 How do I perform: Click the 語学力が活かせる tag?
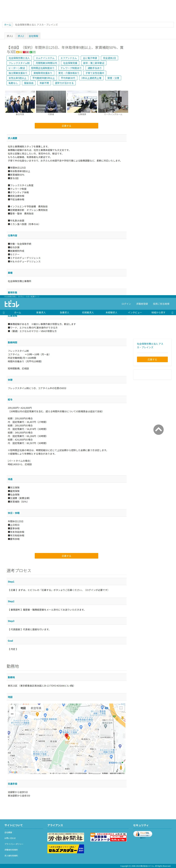64,83
